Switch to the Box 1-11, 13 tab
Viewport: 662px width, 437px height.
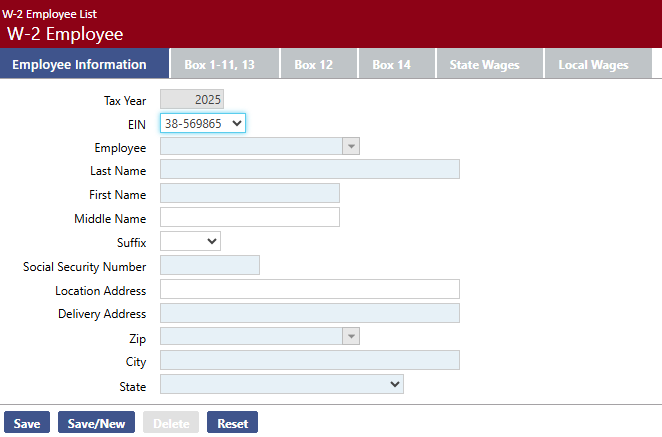[x=219, y=65]
